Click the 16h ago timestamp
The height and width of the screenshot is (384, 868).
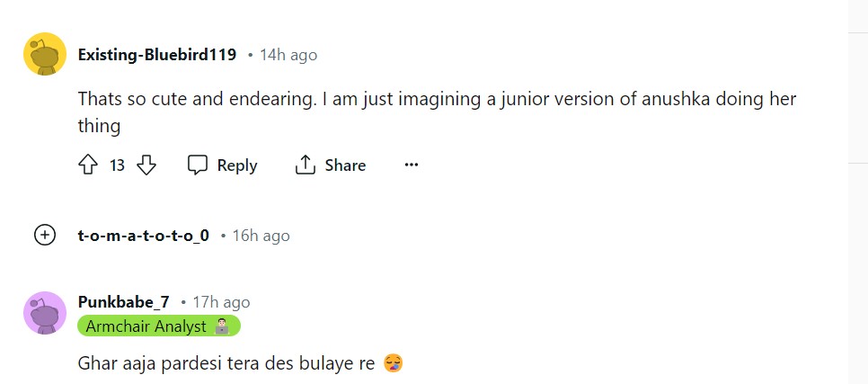pyautogui.click(x=261, y=236)
